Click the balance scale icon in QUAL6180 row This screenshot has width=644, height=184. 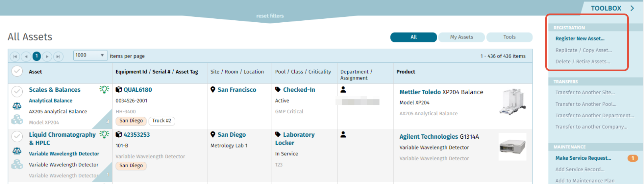point(17,106)
